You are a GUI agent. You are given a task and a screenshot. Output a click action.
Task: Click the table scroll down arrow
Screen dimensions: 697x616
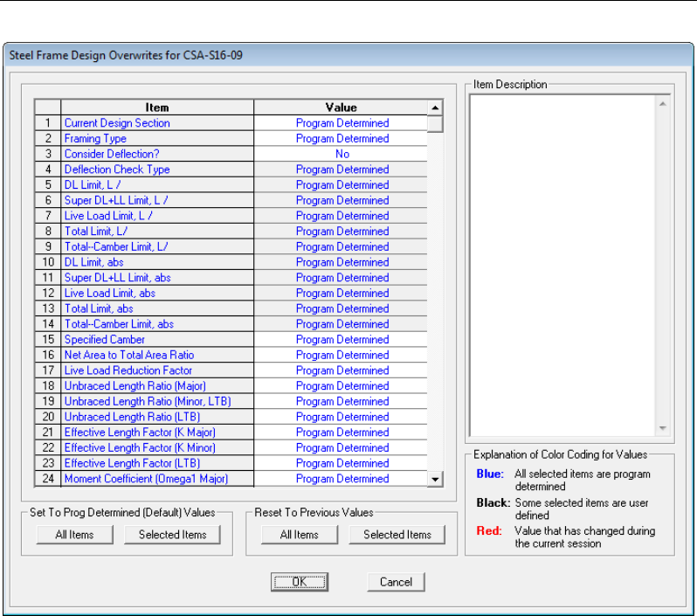[x=435, y=479]
